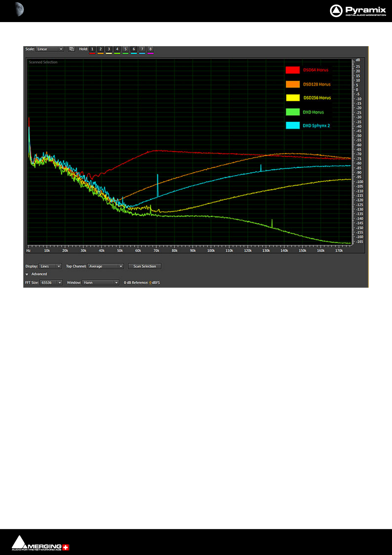Viewport: 392px width, 555px height.
Task: Click the moon icon in header
Action: pyautogui.click(x=19, y=9)
